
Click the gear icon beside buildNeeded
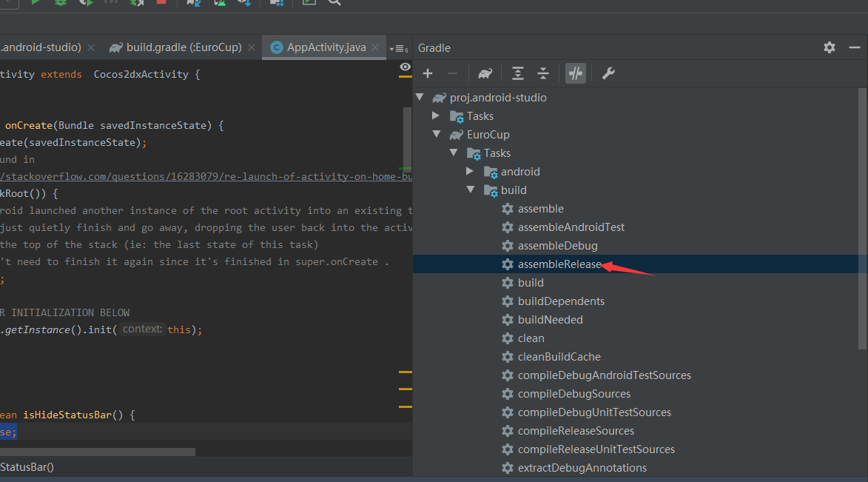pyautogui.click(x=508, y=320)
